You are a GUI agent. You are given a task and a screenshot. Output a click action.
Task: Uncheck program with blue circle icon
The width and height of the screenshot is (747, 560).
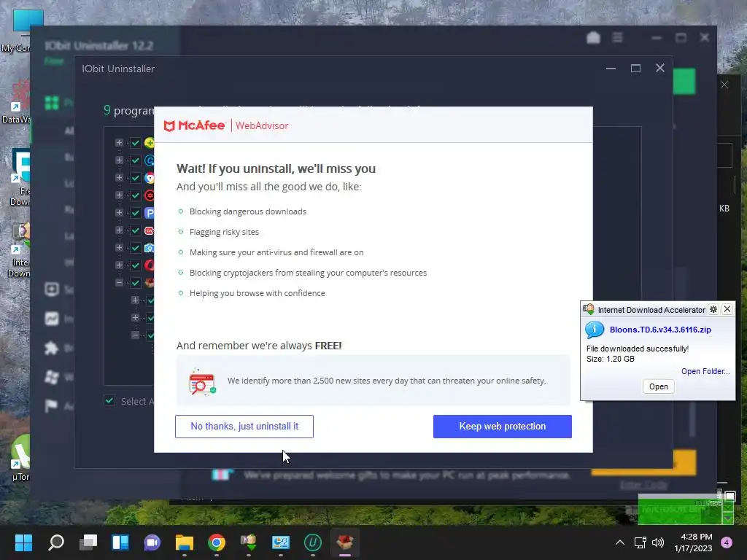[135, 160]
